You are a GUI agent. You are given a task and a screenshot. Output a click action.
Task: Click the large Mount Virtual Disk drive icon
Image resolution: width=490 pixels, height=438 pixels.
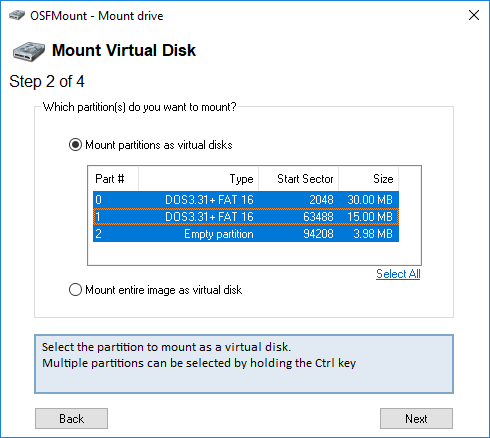tap(29, 52)
